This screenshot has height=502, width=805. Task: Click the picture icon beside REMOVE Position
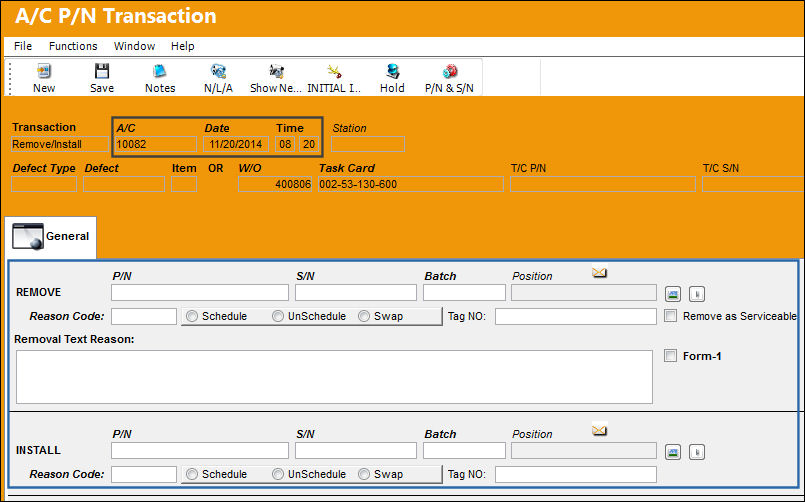[x=673, y=294]
